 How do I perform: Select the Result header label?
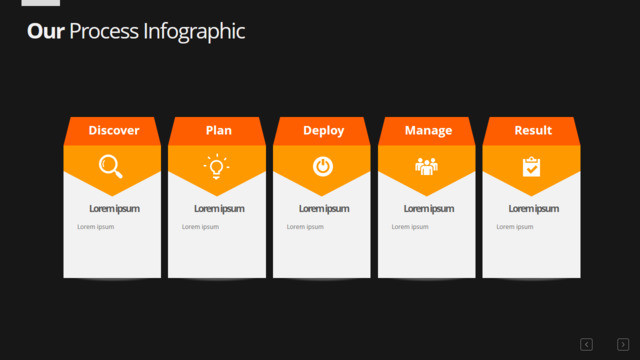pos(533,130)
